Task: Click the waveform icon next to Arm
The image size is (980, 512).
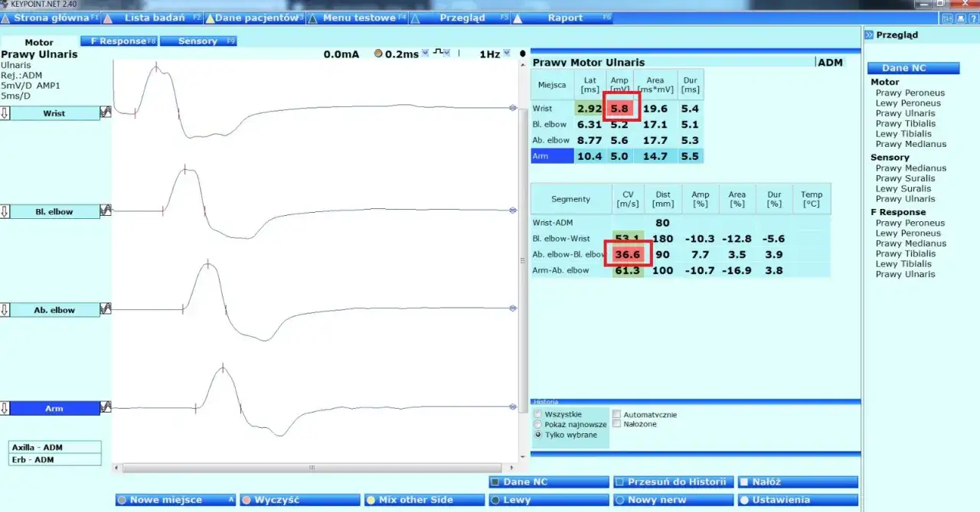Action: (x=106, y=407)
